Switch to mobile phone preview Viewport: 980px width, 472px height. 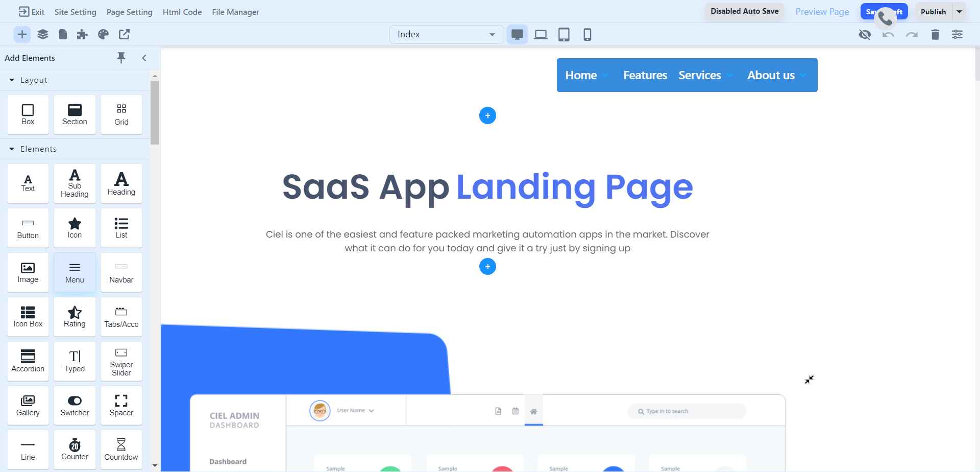tap(587, 34)
